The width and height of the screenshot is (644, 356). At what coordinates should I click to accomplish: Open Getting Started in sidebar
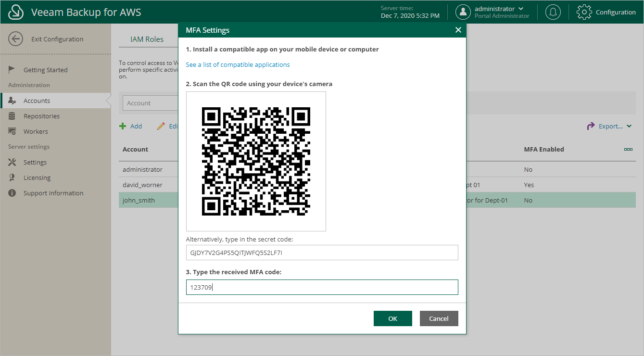(46, 70)
